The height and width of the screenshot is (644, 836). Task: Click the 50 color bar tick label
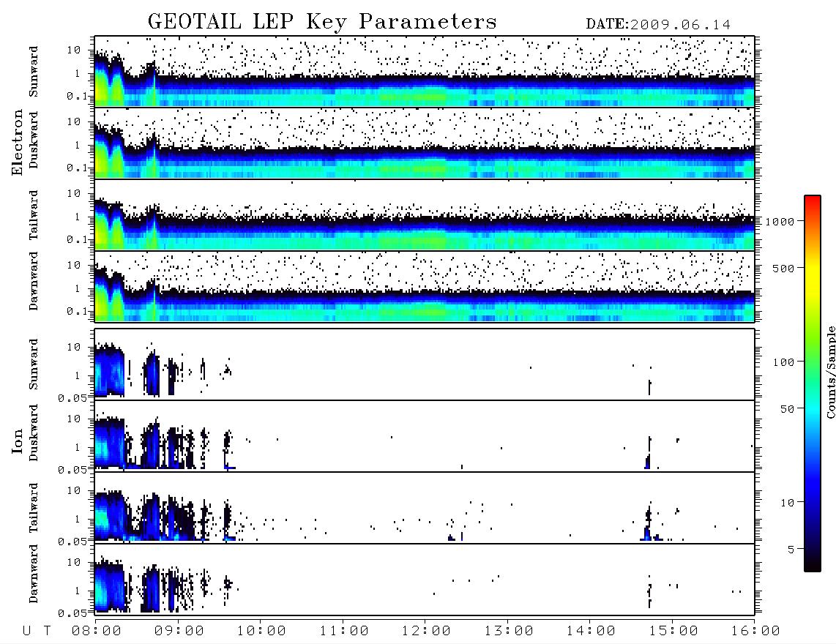[787, 409]
